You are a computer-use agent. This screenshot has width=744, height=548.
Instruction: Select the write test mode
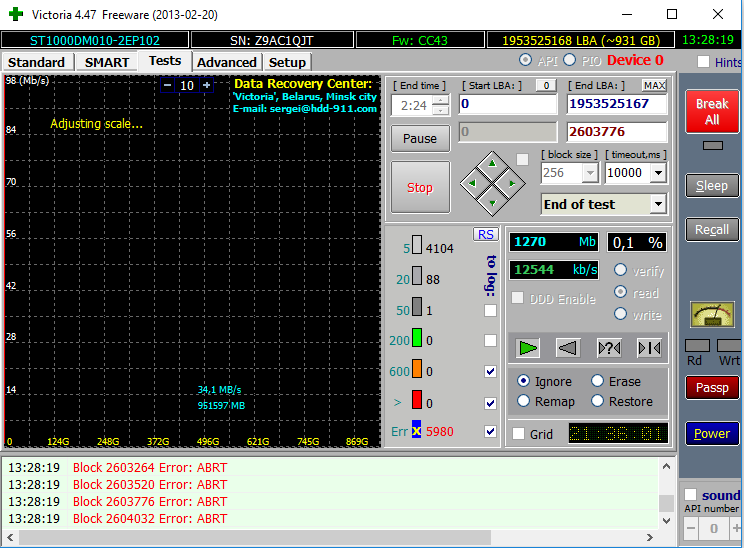[620, 314]
